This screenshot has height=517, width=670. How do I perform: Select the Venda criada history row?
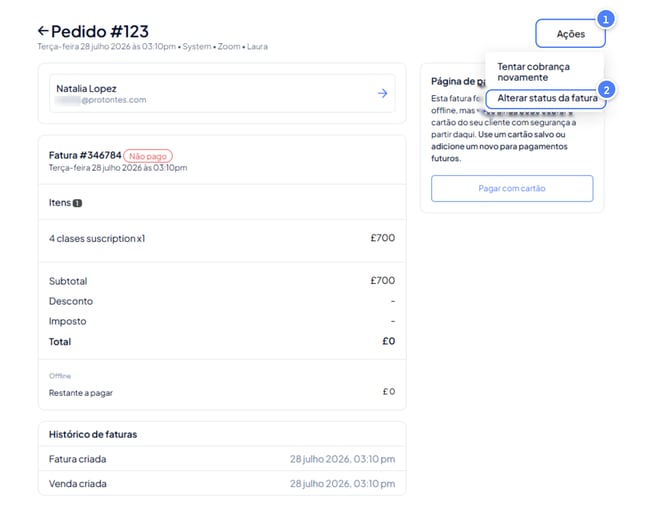tap(222, 484)
